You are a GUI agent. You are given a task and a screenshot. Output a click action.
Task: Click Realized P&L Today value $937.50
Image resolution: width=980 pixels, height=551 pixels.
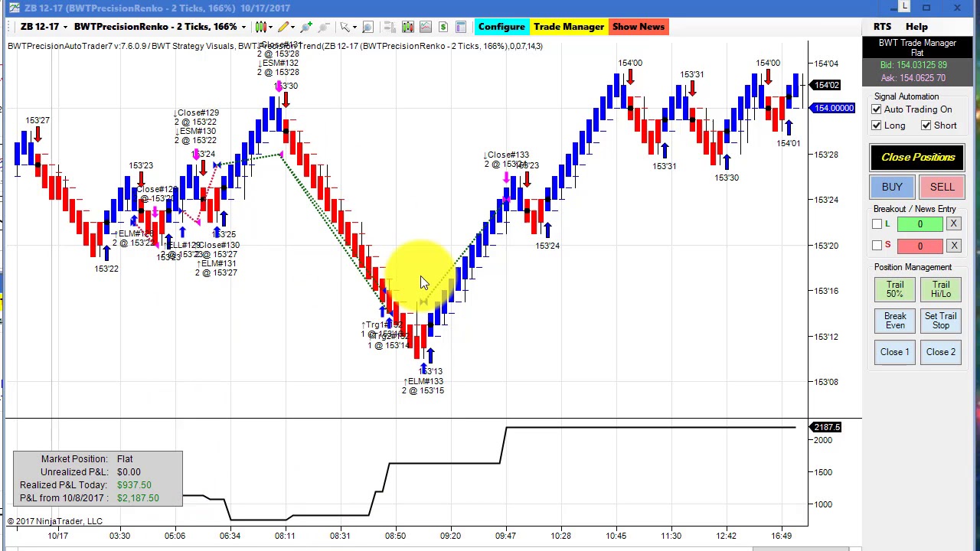(x=134, y=485)
